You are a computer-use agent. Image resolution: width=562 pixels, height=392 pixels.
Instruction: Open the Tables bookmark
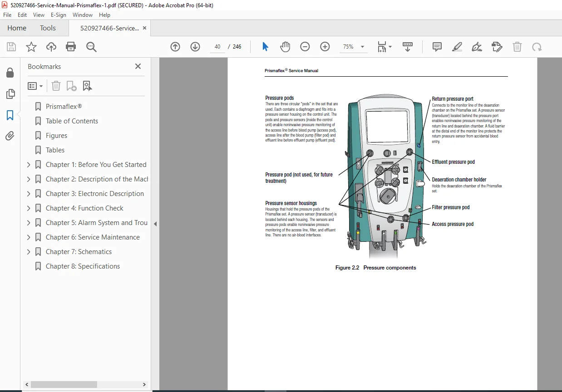tap(55, 150)
